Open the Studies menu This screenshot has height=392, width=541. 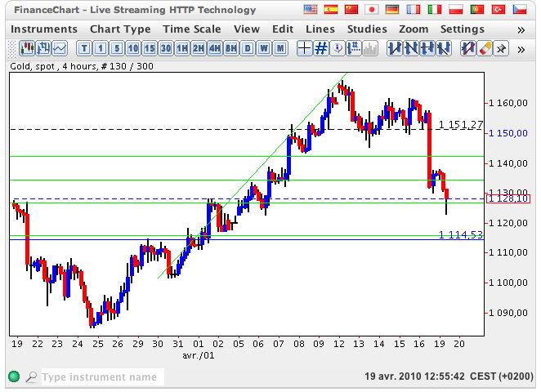tap(367, 29)
